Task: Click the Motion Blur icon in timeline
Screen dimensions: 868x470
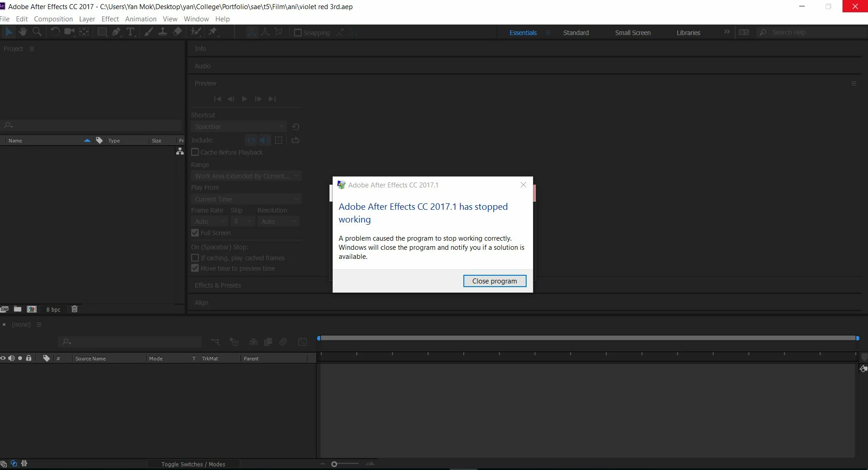Action: [283, 342]
